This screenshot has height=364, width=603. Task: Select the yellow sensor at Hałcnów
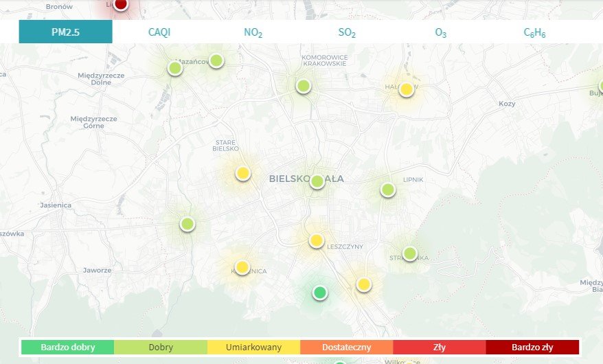click(x=407, y=89)
